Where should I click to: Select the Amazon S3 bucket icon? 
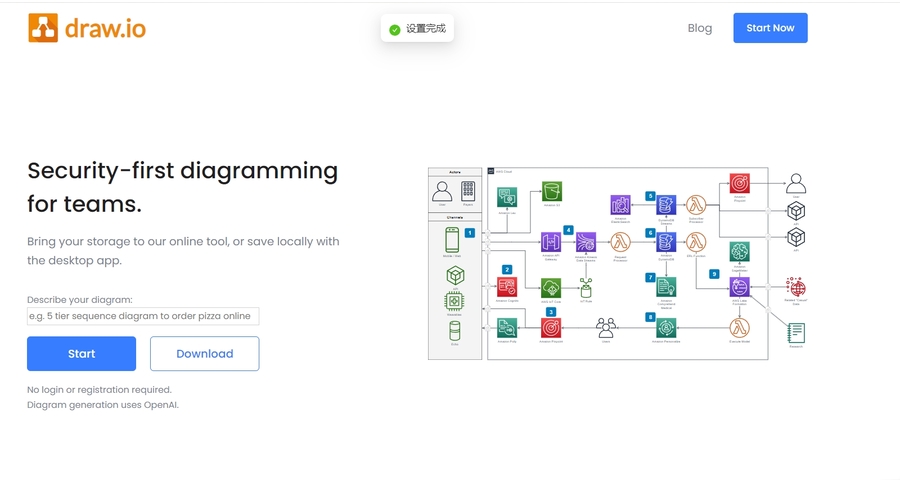(x=551, y=191)
